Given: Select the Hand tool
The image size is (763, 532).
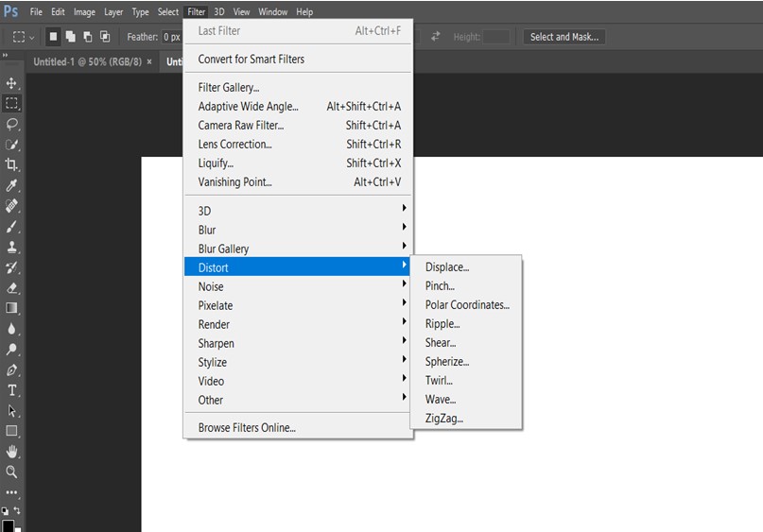Looking at the screenshot, I should coord(11,452).
